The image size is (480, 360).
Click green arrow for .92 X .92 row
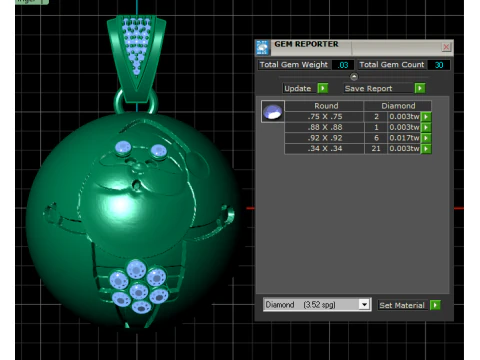(426, 138)
